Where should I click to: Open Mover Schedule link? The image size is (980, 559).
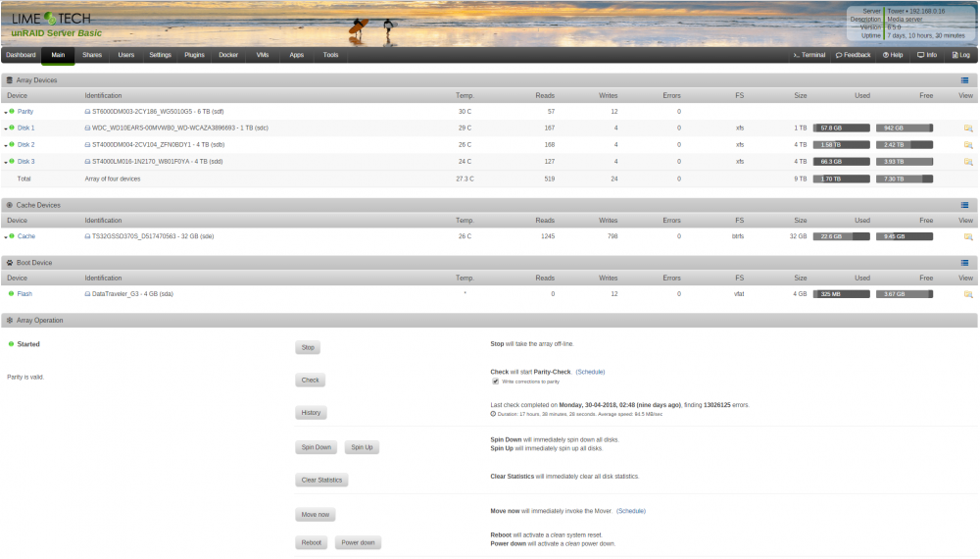coord(630,512)
